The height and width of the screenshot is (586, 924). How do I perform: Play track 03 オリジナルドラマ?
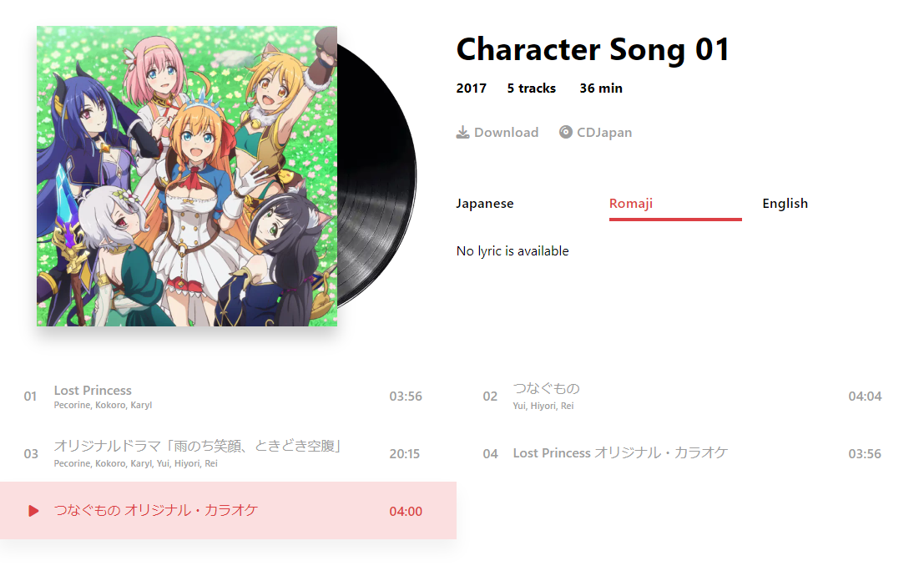pyautogui.click(x=228, y=453)
